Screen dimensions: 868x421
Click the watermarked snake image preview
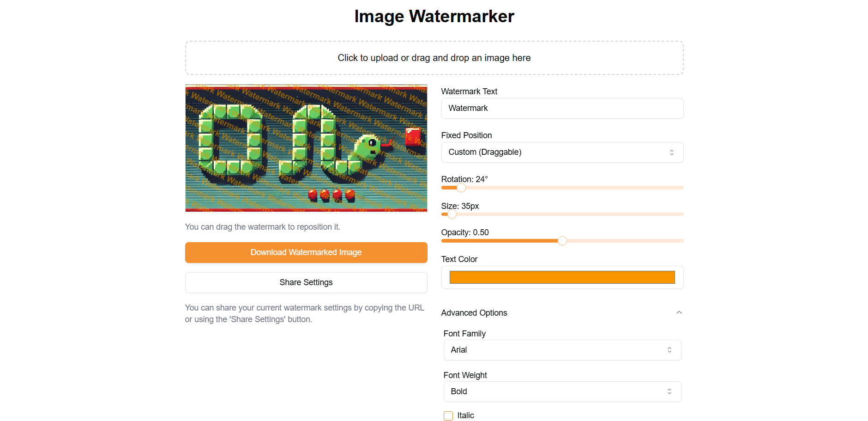tap(306, 147)
